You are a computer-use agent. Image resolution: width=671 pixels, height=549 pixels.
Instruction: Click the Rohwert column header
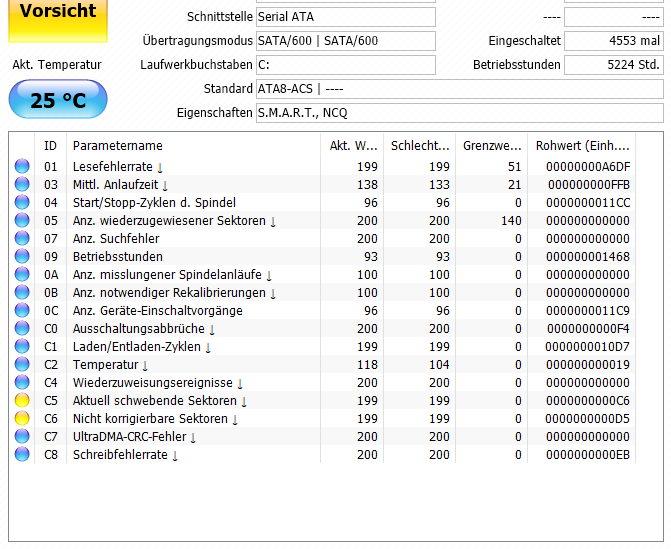582,145
